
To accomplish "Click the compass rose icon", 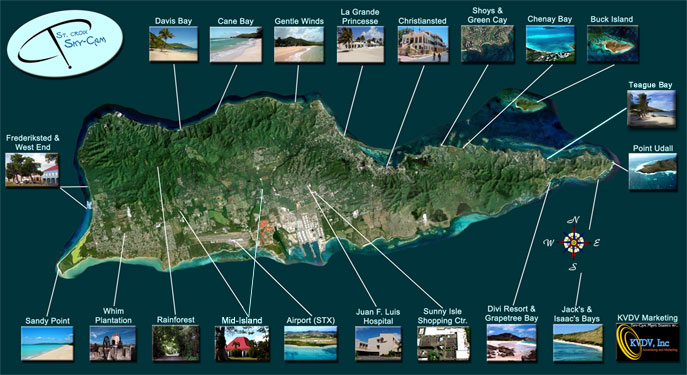I will tap(573, 242).
